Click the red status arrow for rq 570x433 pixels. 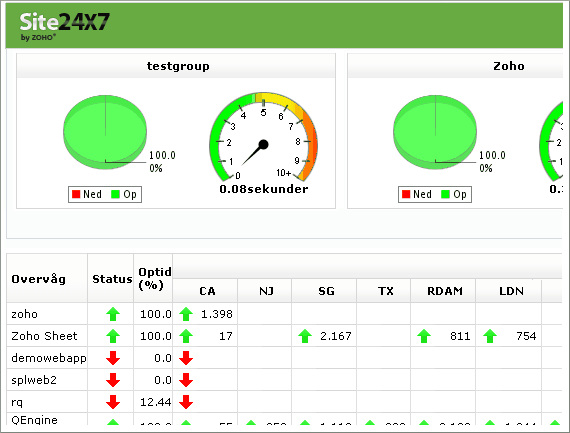113,402
